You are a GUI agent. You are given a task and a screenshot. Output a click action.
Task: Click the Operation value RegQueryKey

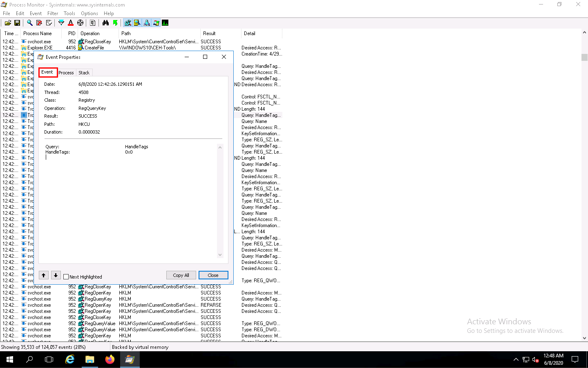92,108
